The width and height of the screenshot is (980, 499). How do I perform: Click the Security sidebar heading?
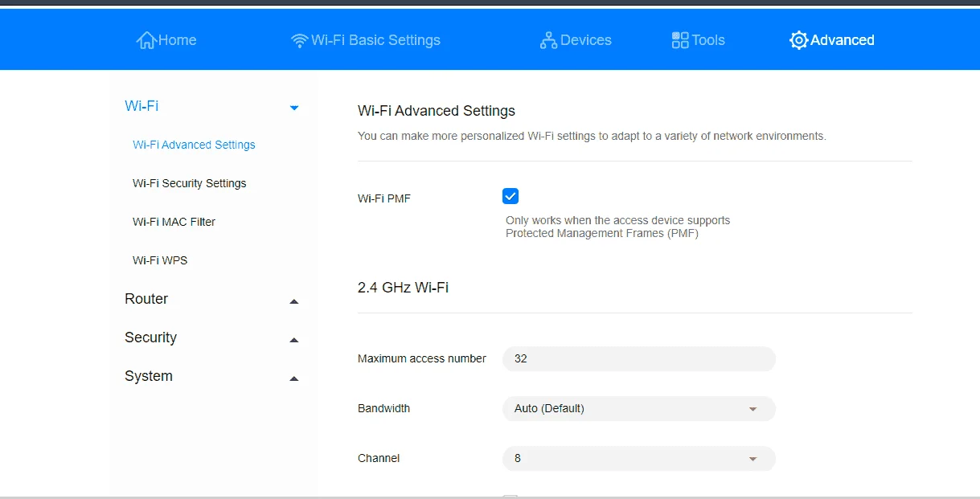coord(150,337)
